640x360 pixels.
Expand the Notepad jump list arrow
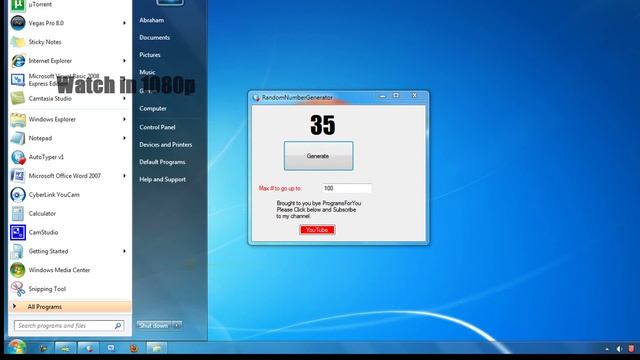124,138
